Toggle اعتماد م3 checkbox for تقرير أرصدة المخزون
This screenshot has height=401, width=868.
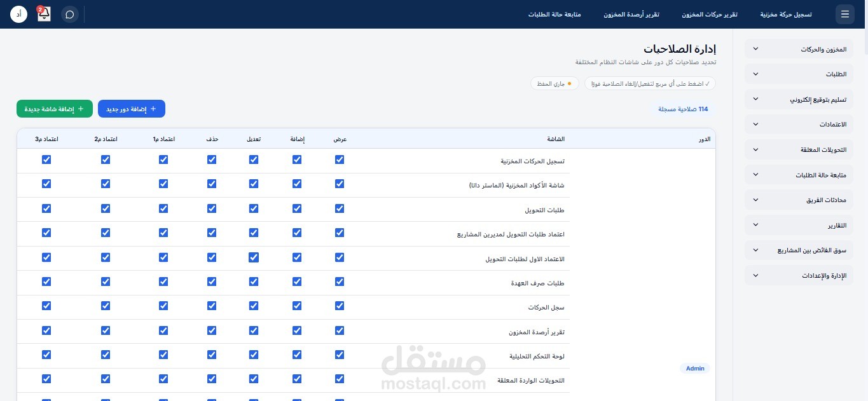[x=46, y=330]
